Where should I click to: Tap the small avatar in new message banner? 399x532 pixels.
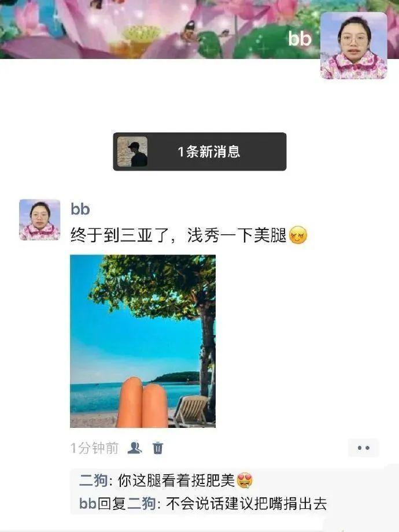(x=132, y=152)
